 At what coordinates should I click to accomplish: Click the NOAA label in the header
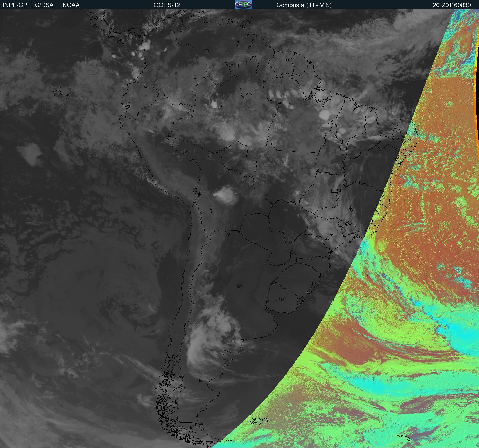[71, 5]
